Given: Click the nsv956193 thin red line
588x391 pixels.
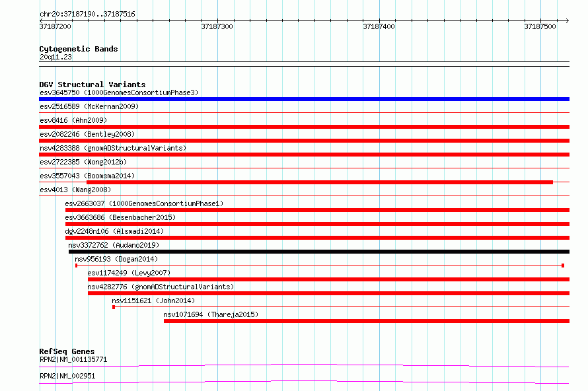Looking at the screenshot, I should point(320,266).
